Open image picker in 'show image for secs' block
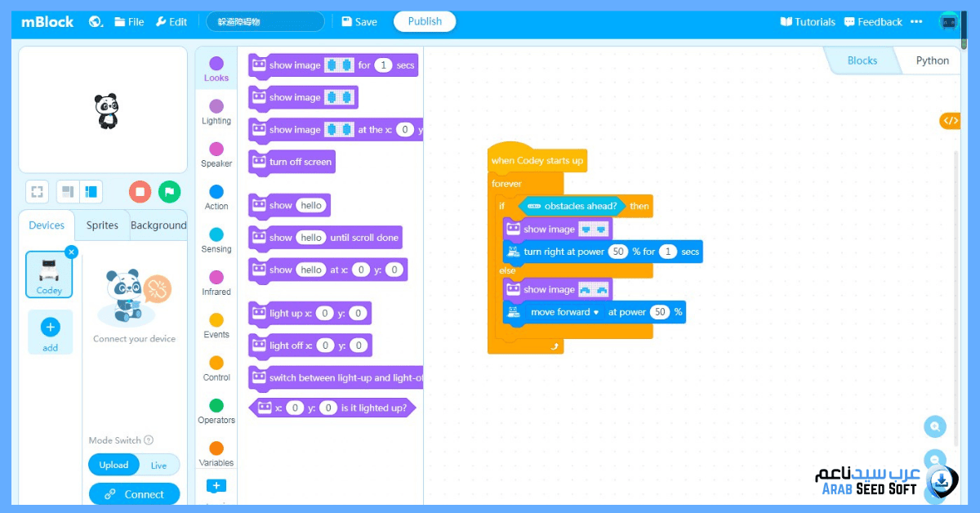This screenshot has height=513, width=980. click(x=339, y=65)
